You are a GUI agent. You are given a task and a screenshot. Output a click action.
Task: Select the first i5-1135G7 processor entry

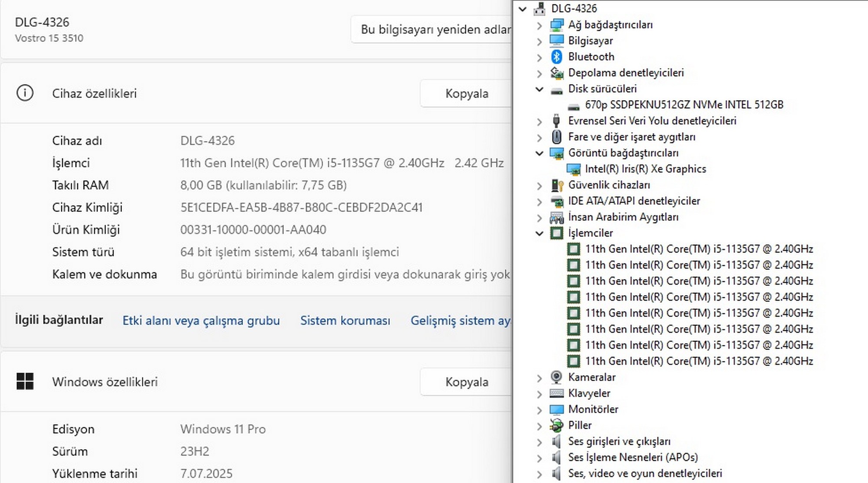[x=699, y=249]
